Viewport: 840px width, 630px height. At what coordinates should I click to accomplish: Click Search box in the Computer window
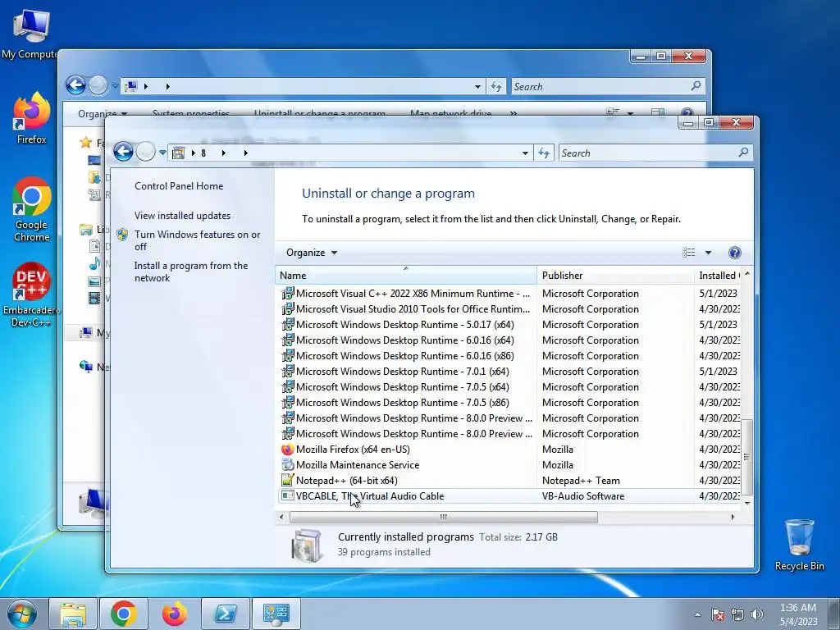point(608,86)
